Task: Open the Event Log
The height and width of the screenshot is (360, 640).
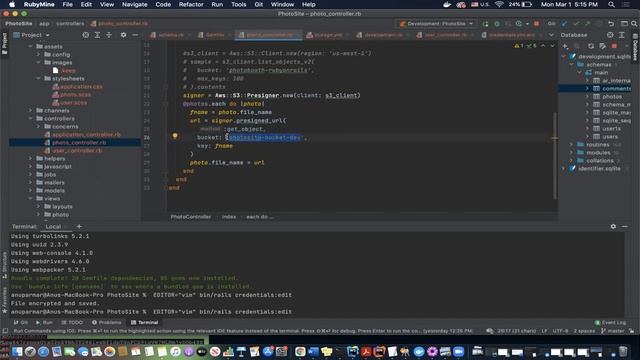Action: (611, 322)
